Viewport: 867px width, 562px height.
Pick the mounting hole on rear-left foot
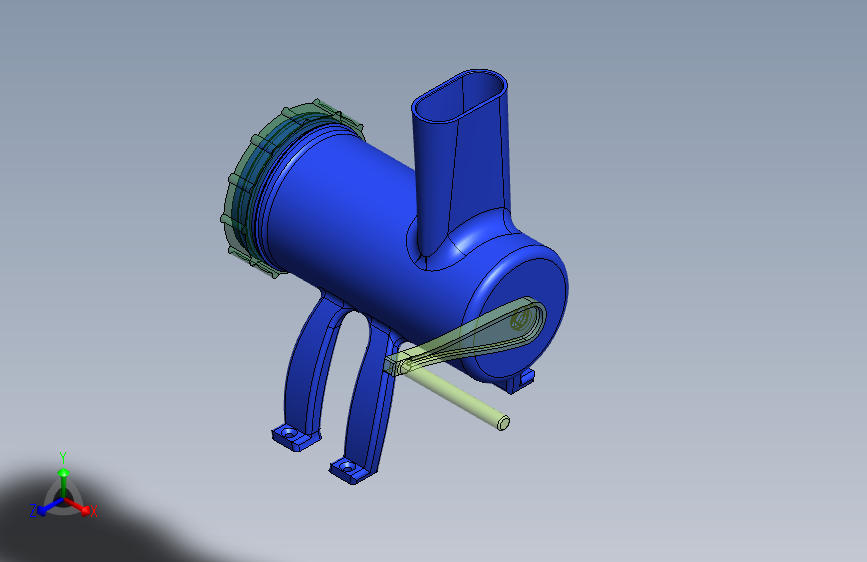tap(289, 434)
